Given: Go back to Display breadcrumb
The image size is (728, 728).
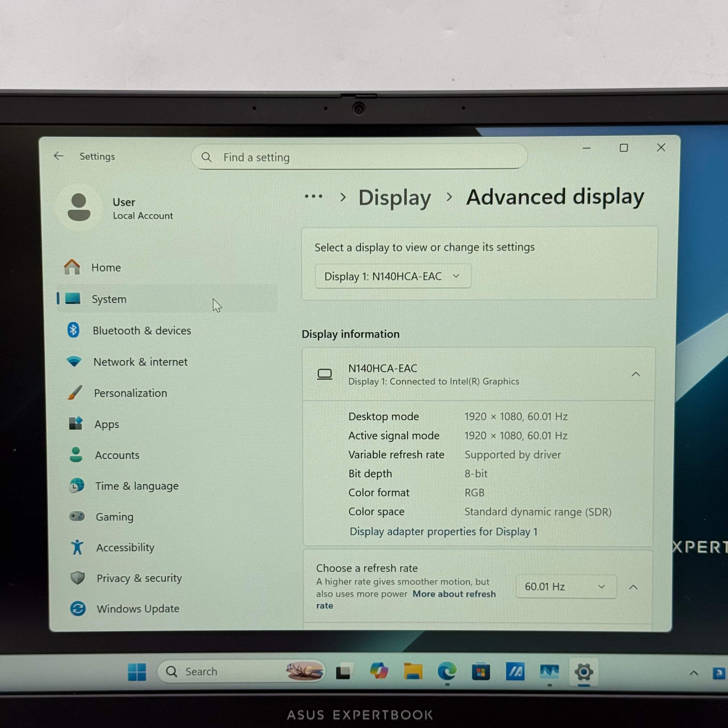Looking at the screenshot, I should [x=394, y=198].
